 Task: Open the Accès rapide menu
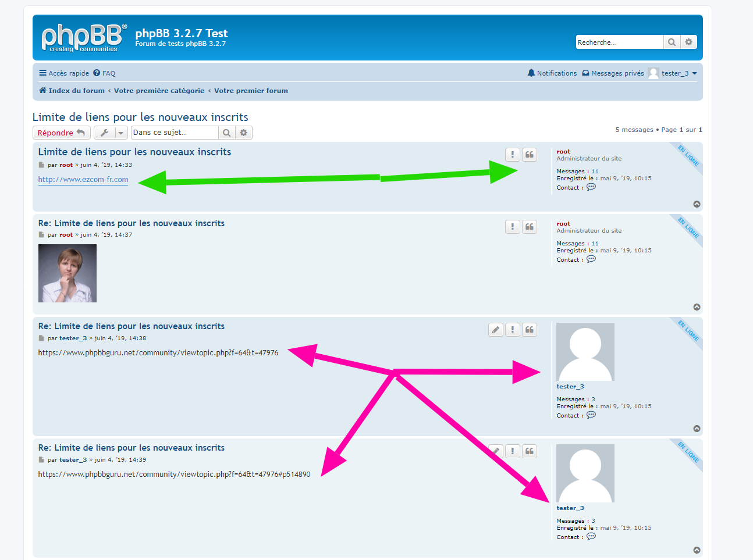[x=64, y=73]
